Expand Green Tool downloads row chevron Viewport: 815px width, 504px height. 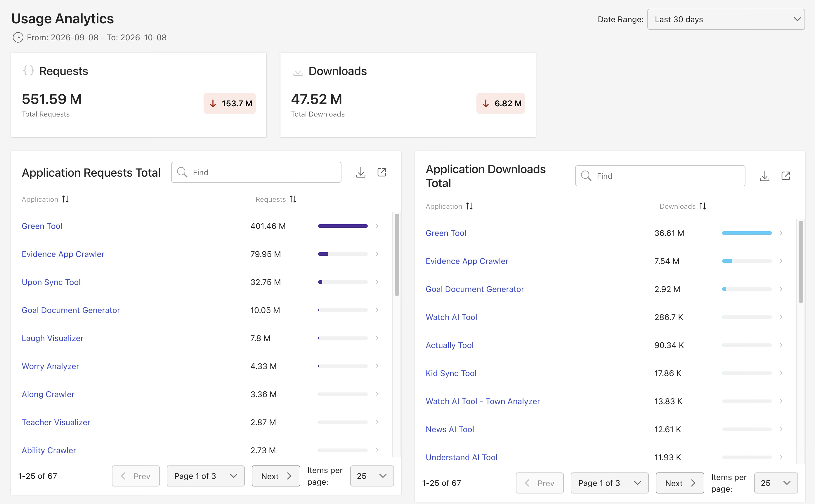(x=781, y=233)
